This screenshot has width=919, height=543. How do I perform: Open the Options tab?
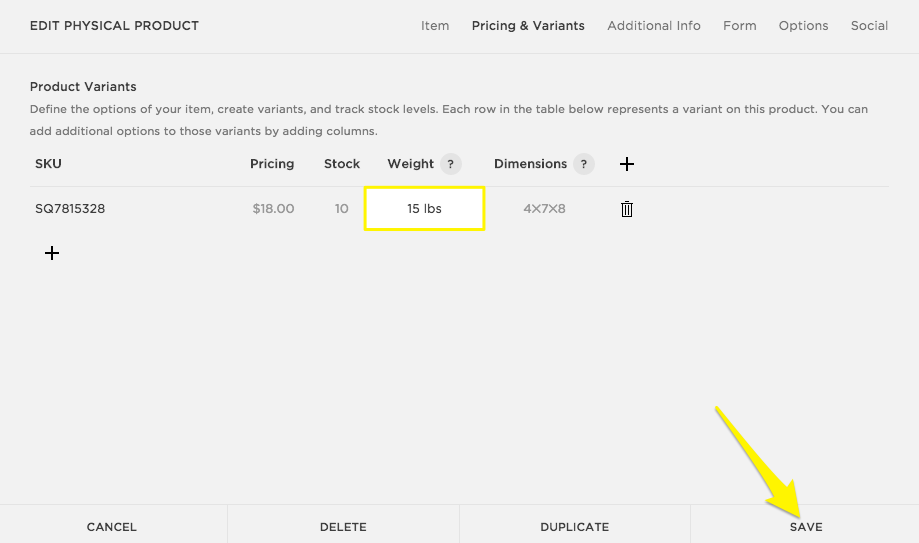tap(804, 26)
